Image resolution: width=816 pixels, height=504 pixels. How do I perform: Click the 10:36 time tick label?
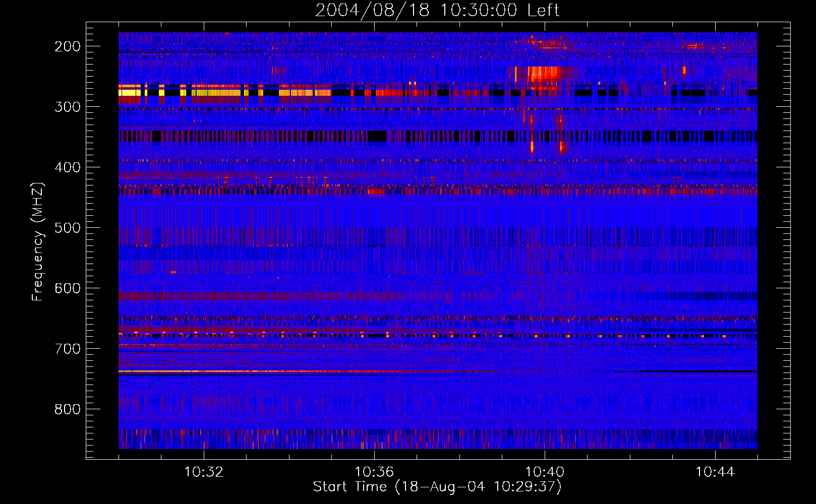(x=374, y=472)
